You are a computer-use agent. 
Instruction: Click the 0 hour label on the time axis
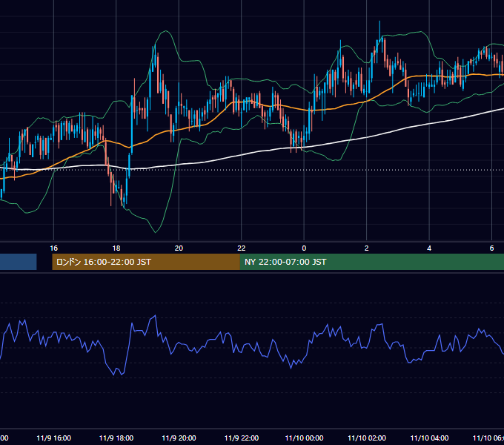tap(304, 248)
